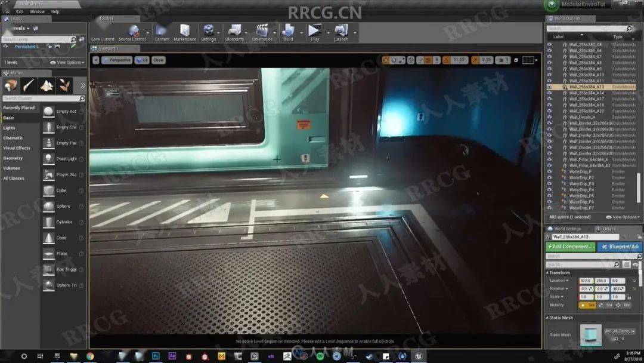Open the Window menu
The image size is (644, 363).
[38, 11]
